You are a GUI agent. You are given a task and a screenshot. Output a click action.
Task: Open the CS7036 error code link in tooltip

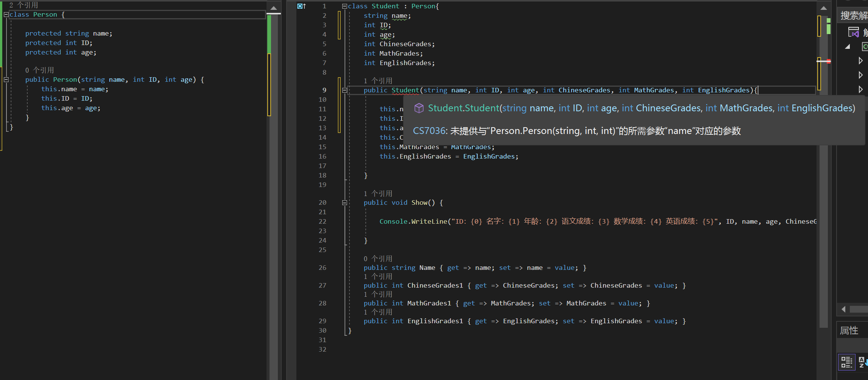[x=429, y=131]
